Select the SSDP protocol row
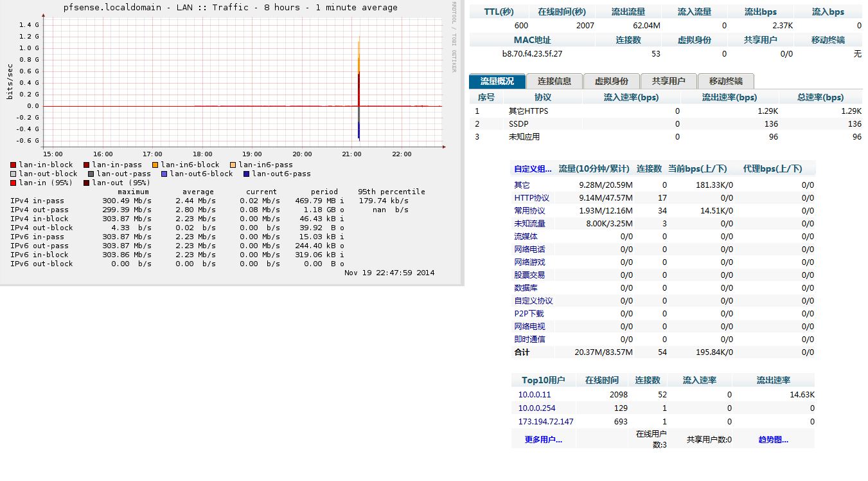The image size is (868, 481). coord(666,124)
